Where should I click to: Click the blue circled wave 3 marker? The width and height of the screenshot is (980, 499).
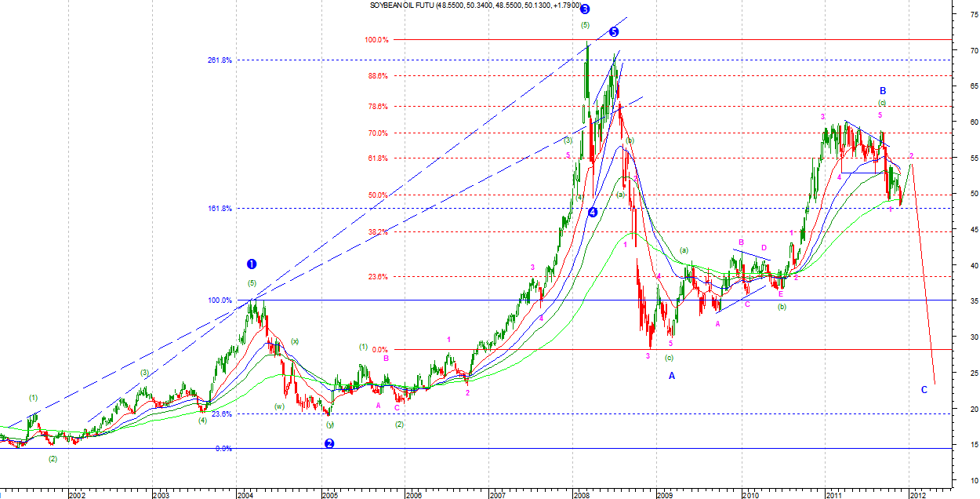click(585, 9)
